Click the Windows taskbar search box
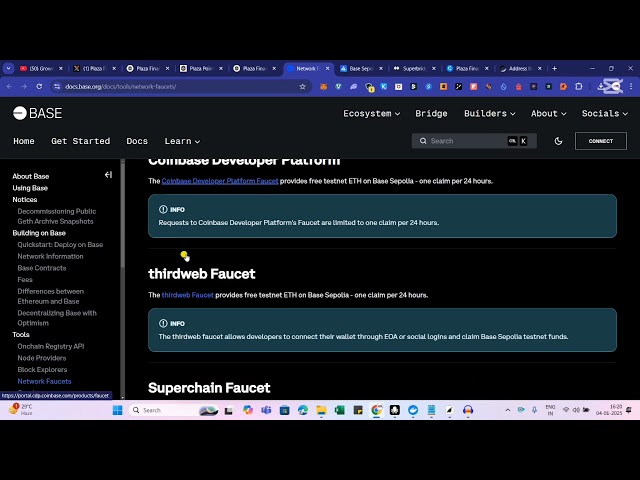The height and width of the screenshot is (480, 640). point(174,410)
